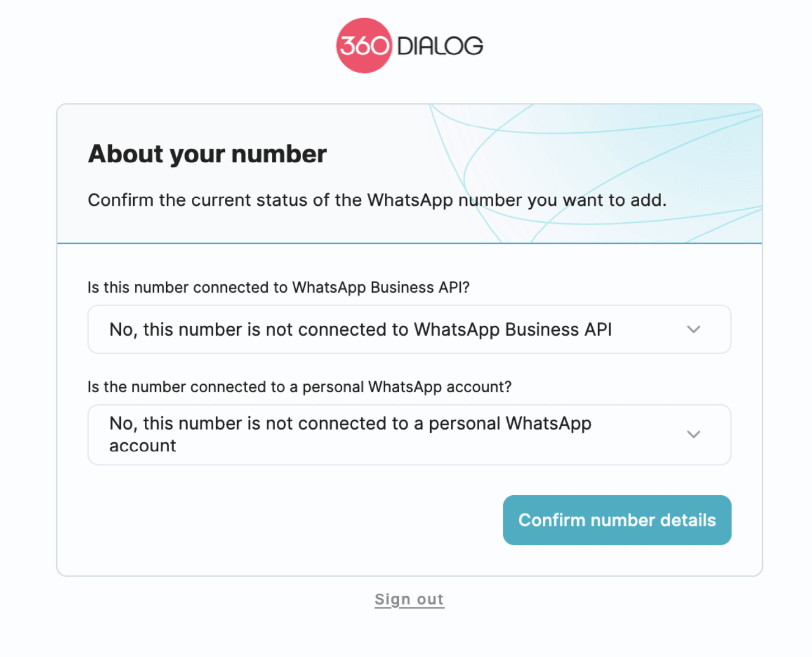Select 'No, this number is not connected to WhatsApp Business API' text

tap(361, 330)
